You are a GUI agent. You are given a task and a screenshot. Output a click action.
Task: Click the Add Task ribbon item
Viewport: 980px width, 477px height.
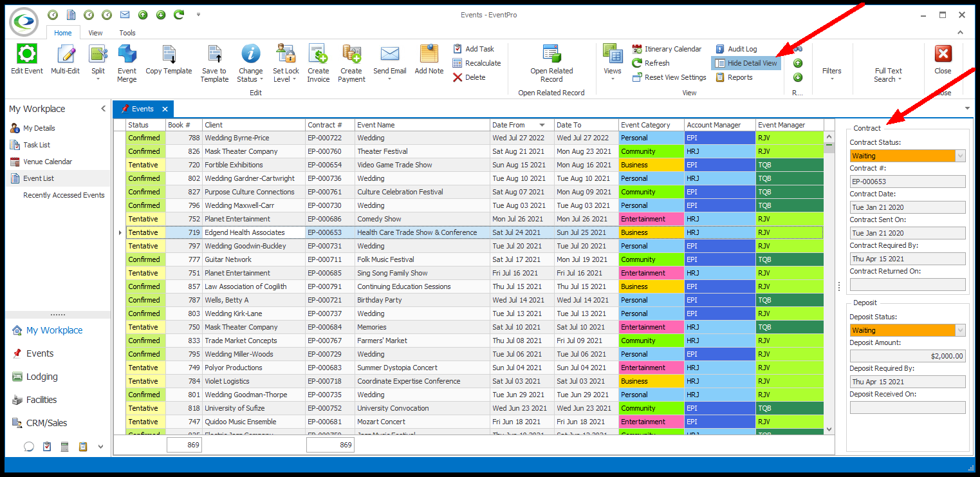click(x=474, y=49)
